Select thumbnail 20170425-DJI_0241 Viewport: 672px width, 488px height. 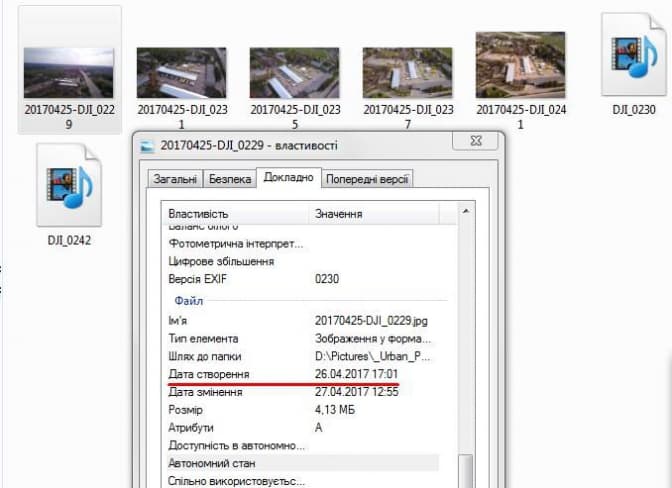pyautogui.click(x=520, y=66)
